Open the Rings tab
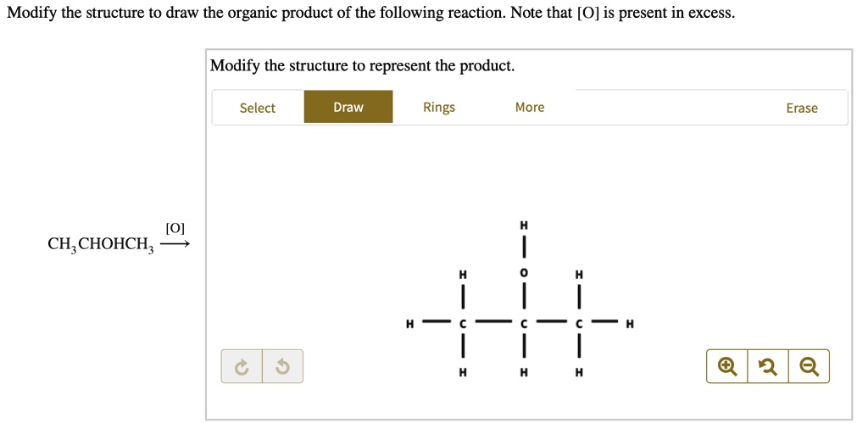 click(x=439, y=107)
